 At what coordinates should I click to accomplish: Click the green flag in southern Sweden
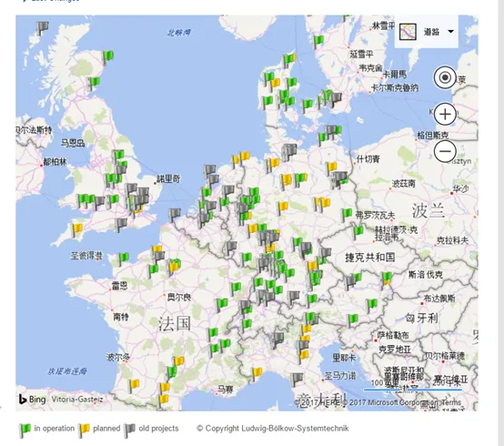coord(318,42)
